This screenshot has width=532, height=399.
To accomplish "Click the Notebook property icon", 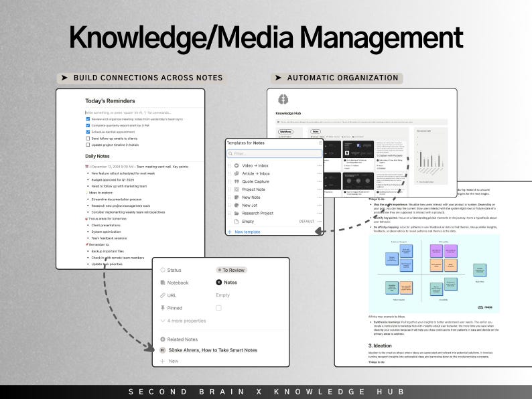I will point(163,283).
